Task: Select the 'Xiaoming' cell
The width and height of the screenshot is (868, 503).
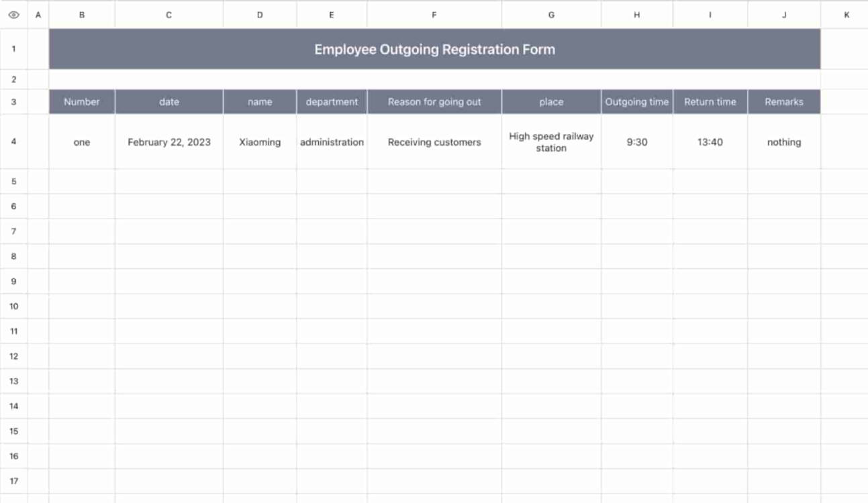Action: coord(260,142)
